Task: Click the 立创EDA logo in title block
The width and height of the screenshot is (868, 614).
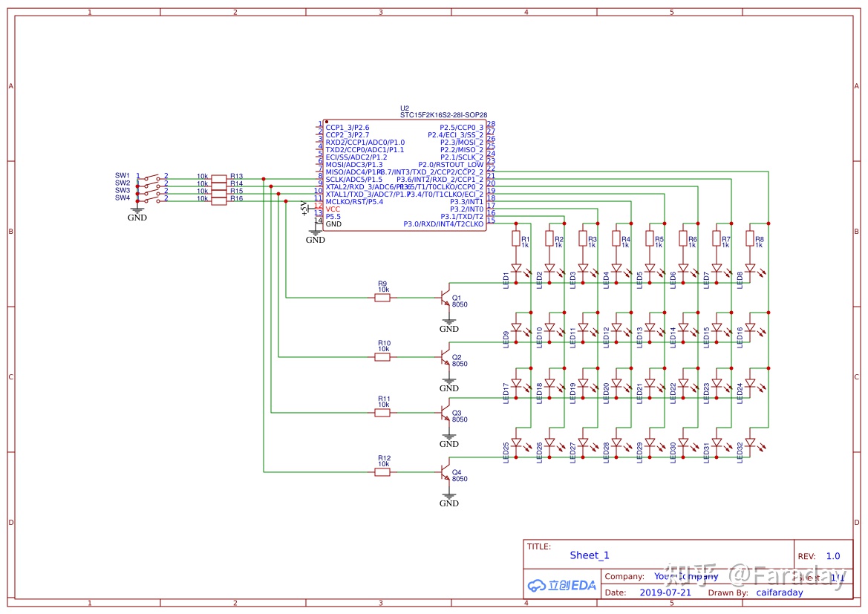Action: (562, 585)
